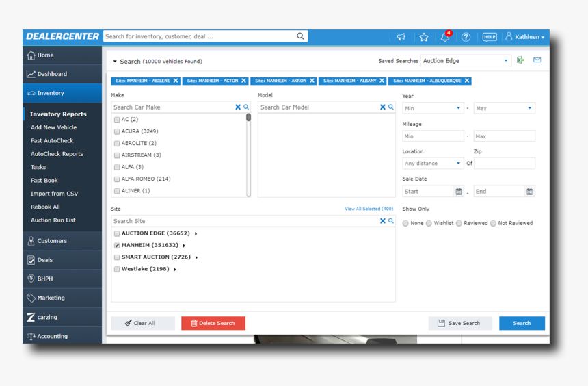Image resolution: width=588 pixels, height=386 pixels.
Task: Check the AIRSTREAM (3) make checkbox
Action: click(117, 155)
